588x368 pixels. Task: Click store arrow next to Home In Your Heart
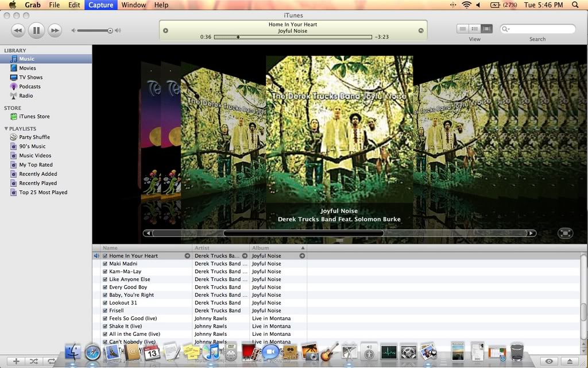click(x=187, y=256)
